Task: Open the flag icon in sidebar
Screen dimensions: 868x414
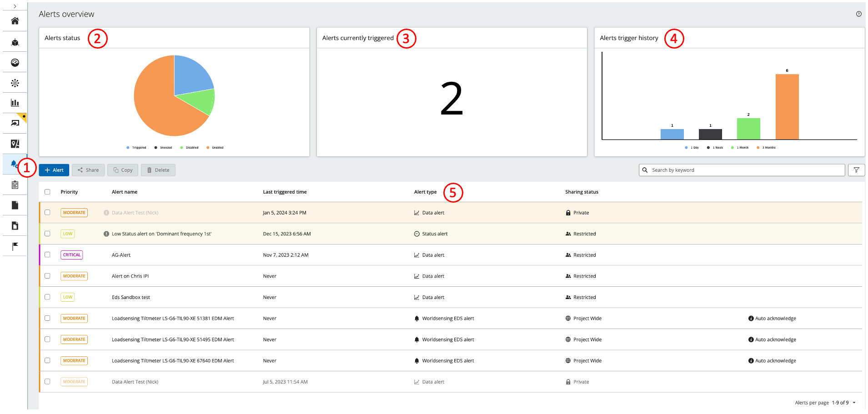Action: [x=15, y=246]
